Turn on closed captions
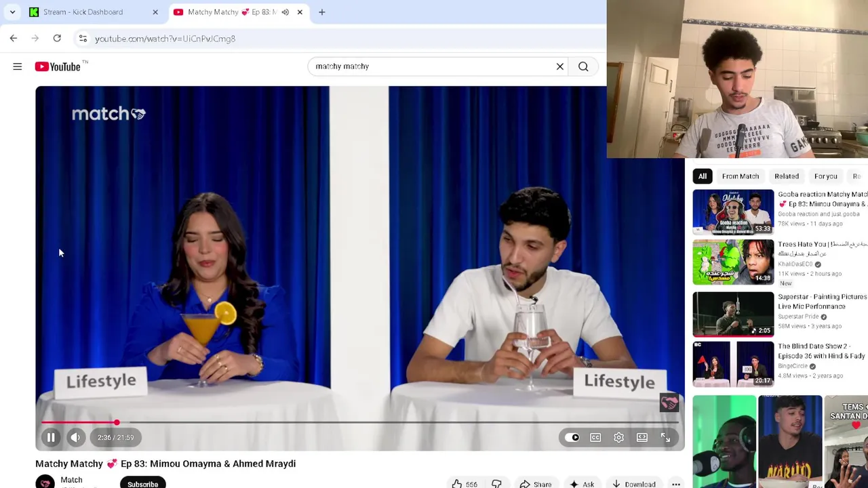The width and height of the screenshot is (868, 488). tap(595, 437)
